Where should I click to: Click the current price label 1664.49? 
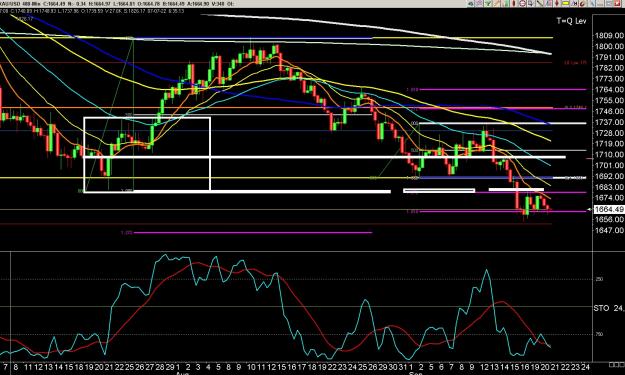click(609, 210)
